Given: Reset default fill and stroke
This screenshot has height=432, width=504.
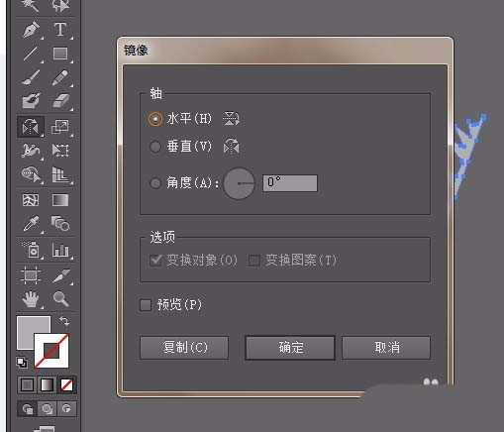Looking at the screenshot, I should coord(22,363).
